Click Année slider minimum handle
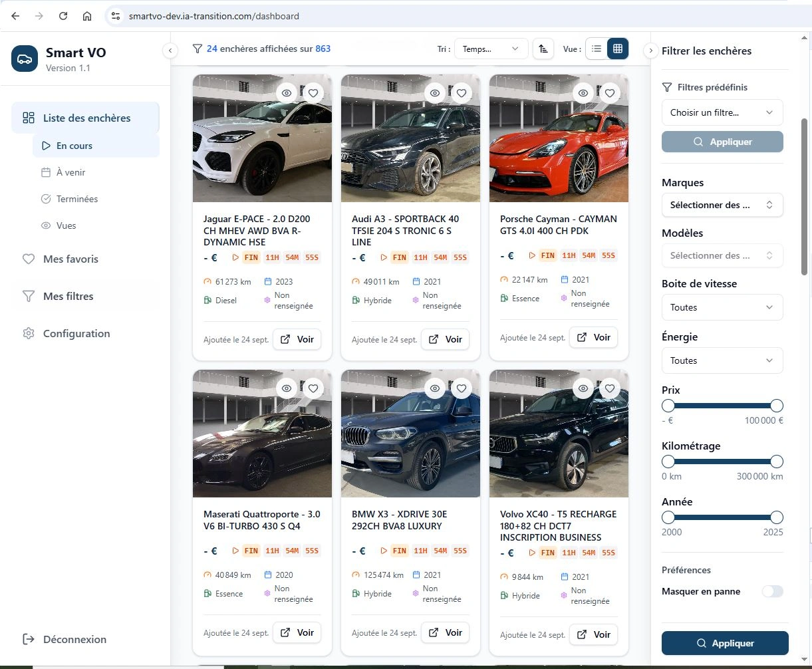Viewport: 812px width, 669px height. tap(668, 517)
